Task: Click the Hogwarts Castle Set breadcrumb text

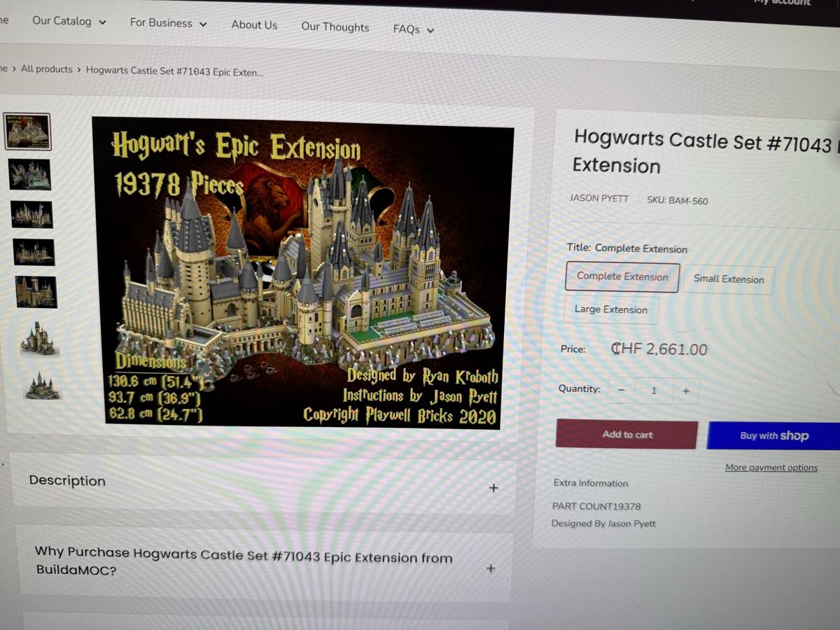Action: (x=175, y=71)
